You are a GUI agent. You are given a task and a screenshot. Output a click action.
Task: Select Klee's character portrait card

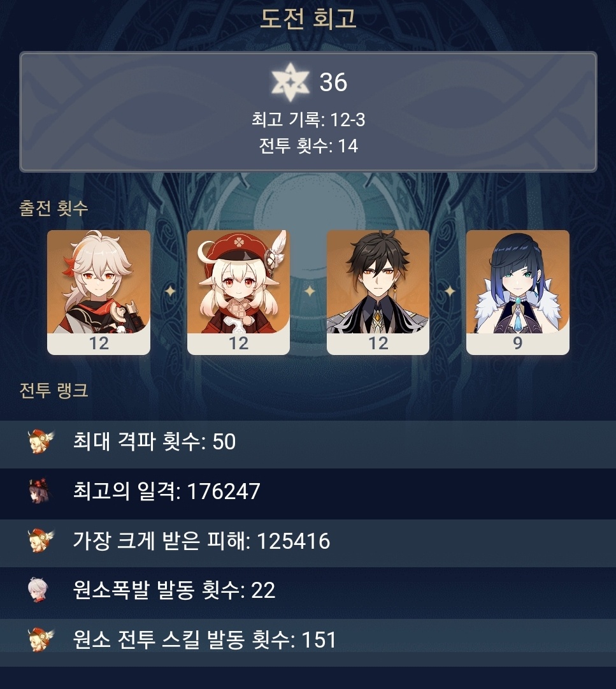[x=238, y=292]
